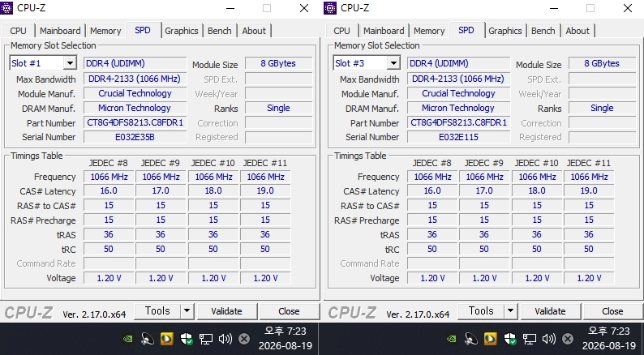Switch to CPU tab in right window
This screenshot has width=644, height=355.
tap(342, 31)
